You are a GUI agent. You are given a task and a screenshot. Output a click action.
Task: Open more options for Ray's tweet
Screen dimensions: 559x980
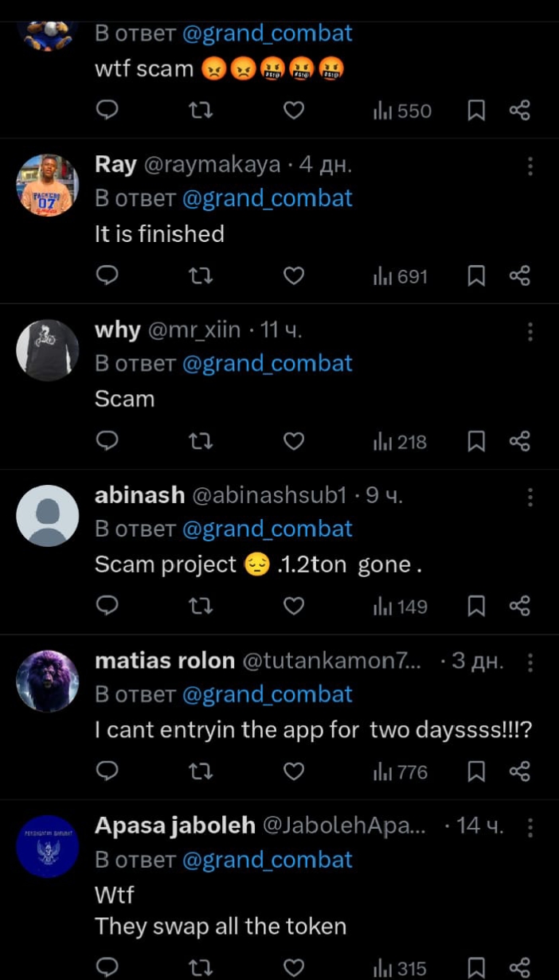pyautogui.click(x=530, y=166)
